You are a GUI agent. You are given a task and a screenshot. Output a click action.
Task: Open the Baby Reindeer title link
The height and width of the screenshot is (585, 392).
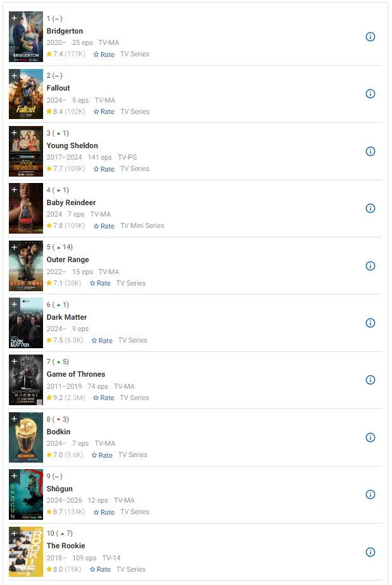coord(72,203)
